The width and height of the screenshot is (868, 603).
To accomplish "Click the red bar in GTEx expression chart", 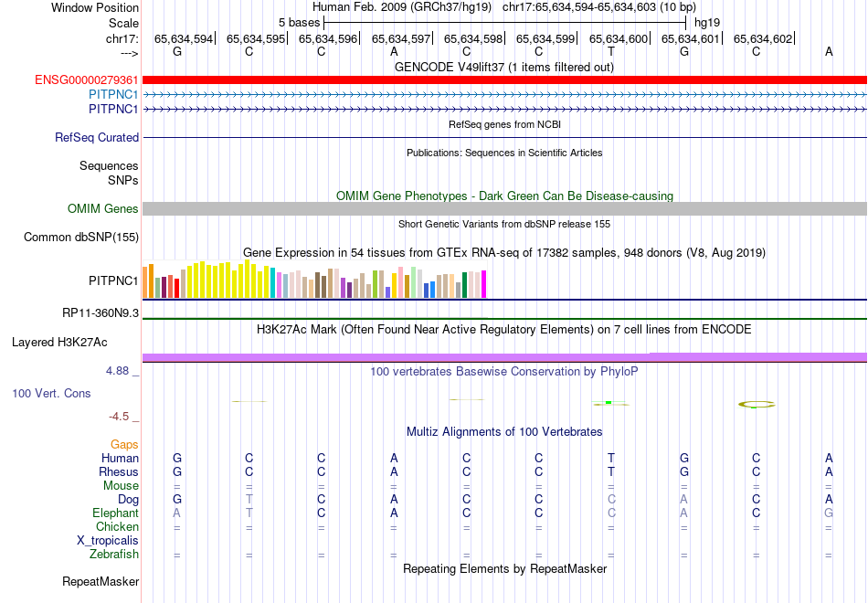I will tap(176, 288).
